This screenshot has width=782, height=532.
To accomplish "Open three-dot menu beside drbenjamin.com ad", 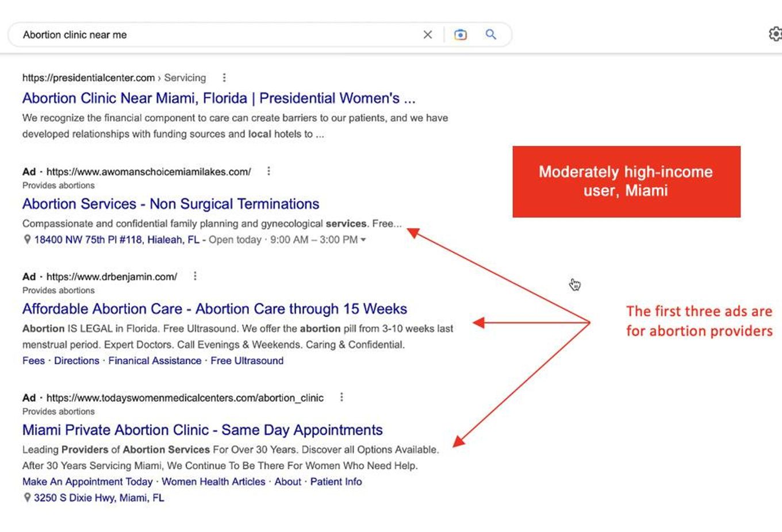I will (195, 276).
